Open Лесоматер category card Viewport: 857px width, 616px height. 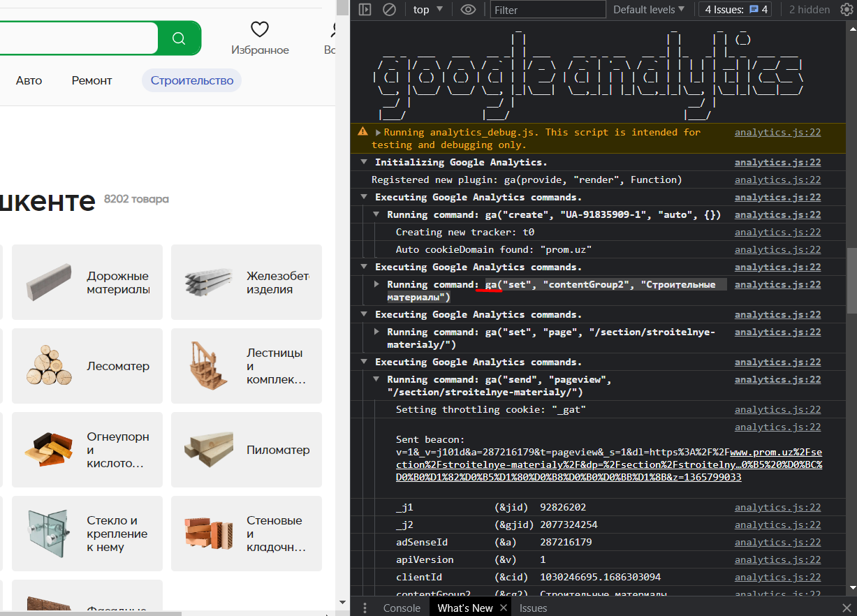(x=87, y=366)
